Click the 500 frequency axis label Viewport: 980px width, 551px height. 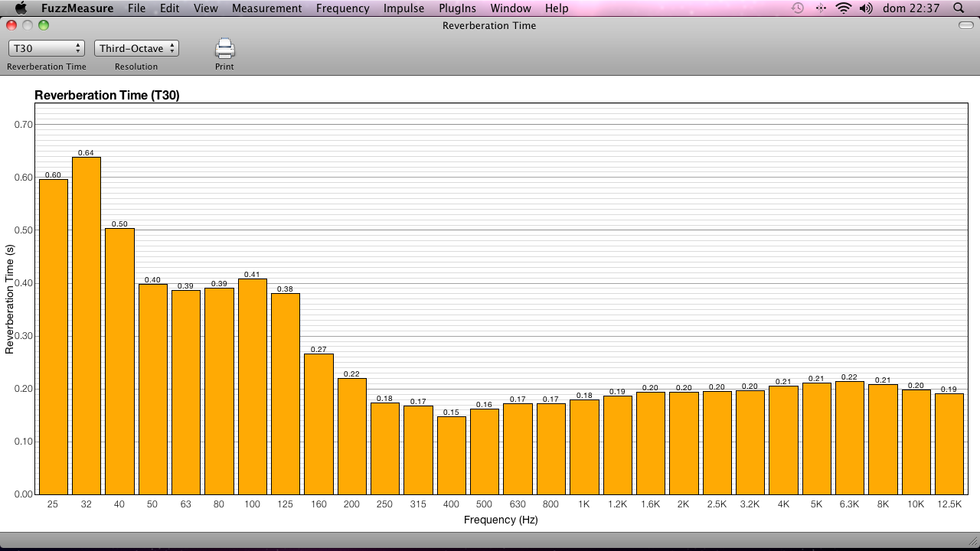[485, 505]
